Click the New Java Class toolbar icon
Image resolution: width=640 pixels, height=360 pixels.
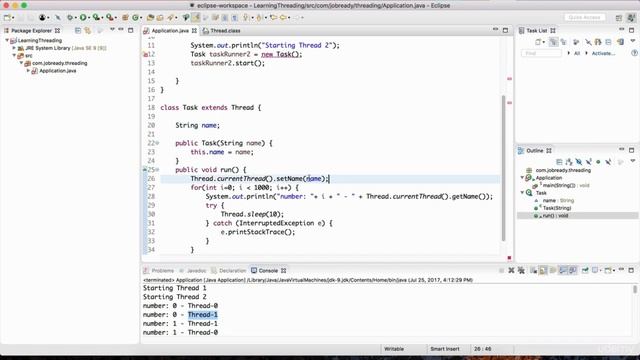(135, 18)
